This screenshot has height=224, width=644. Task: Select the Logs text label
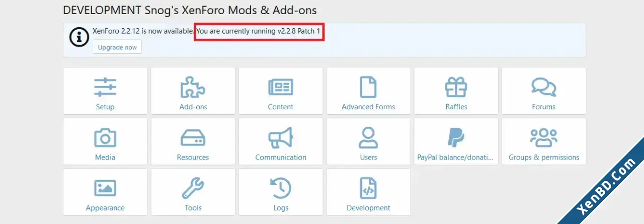point(281,208)
